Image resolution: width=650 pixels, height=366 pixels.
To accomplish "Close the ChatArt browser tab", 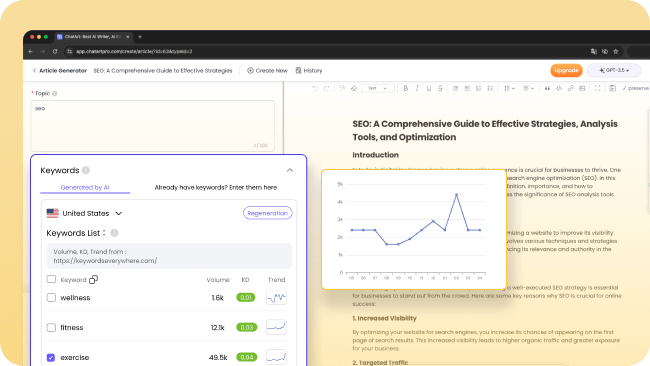I will [x=128, y=37].
